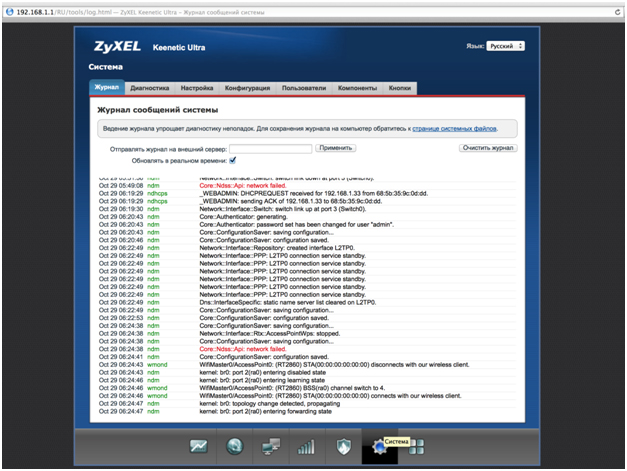
Task: Open the Компоненты tab
Action: coord(358,88)
